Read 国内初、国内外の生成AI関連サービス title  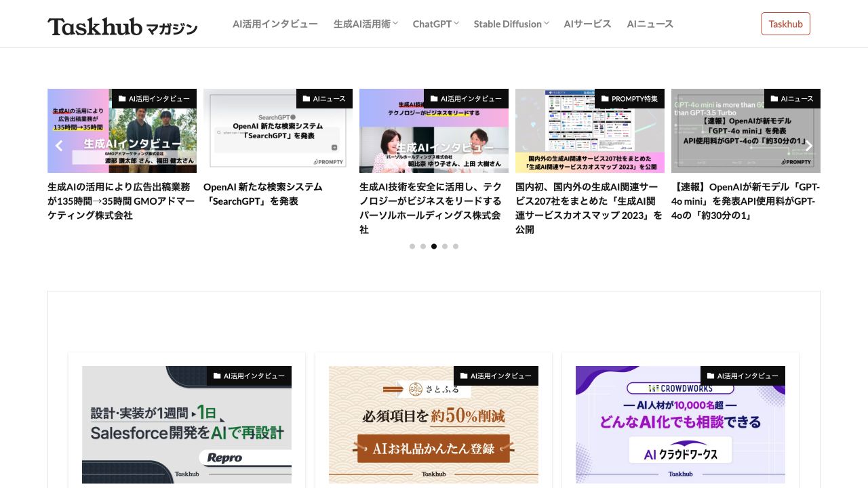click(589, 208)
